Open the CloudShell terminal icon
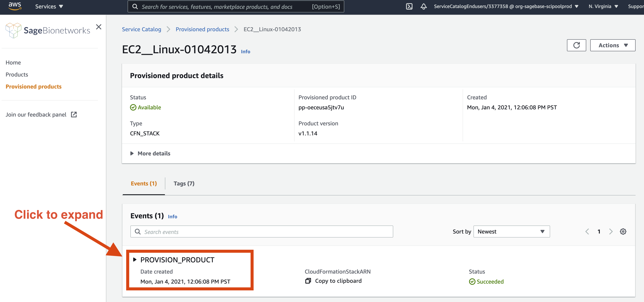This screenshot has height=302, width=644. click(409, 6)
